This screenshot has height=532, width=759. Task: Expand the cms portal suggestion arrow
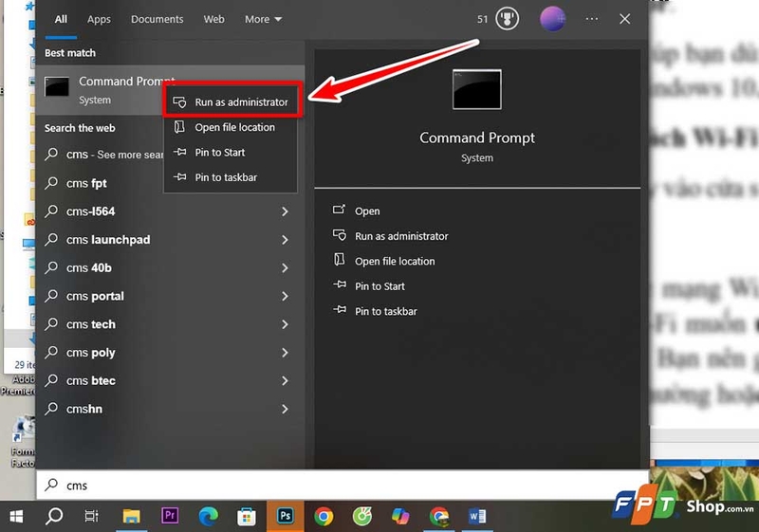285,296
